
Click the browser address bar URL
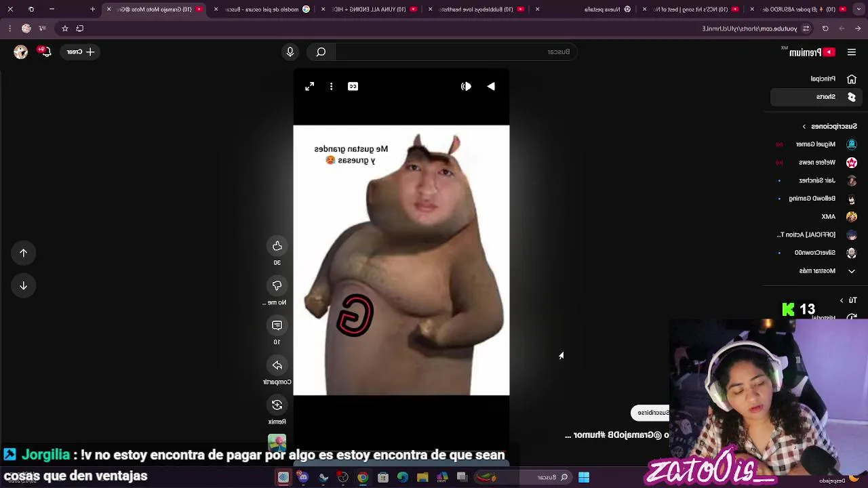click(749, 28)
